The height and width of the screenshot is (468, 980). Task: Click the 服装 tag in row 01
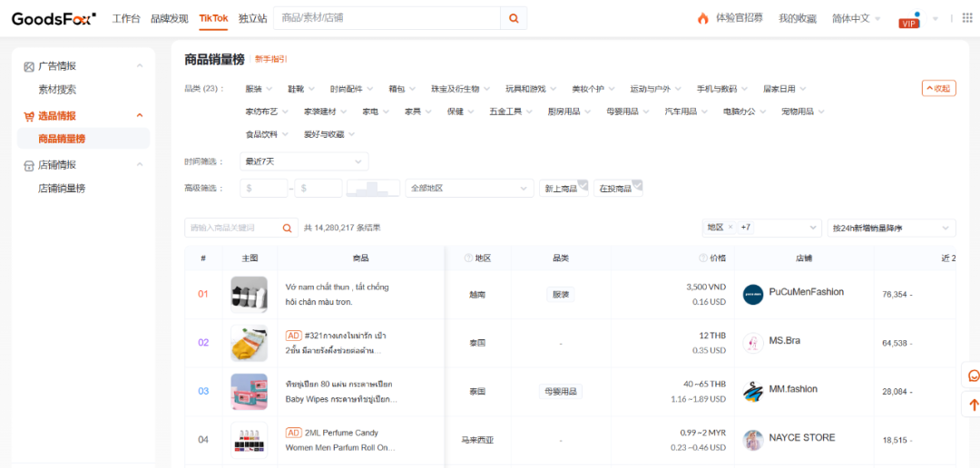[561, 294]
